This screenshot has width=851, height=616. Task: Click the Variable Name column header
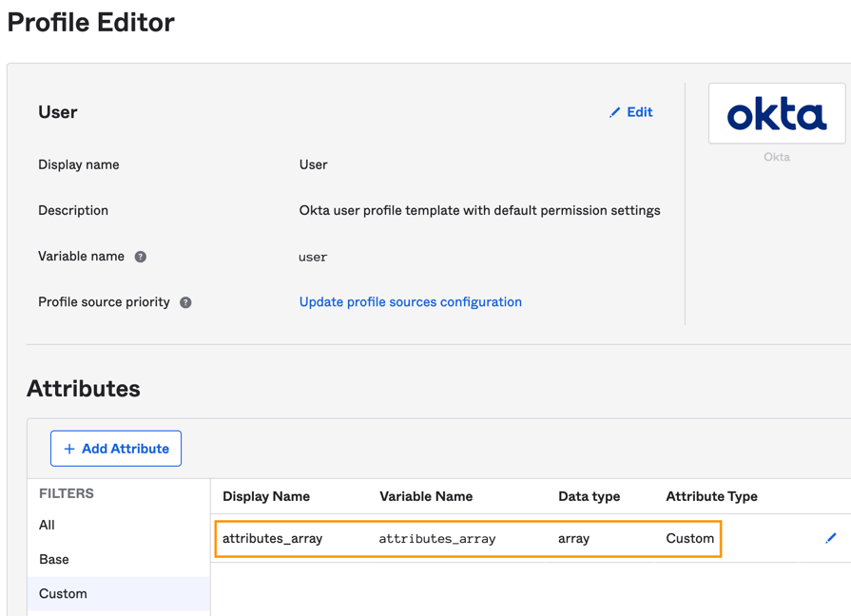[426, 496]
